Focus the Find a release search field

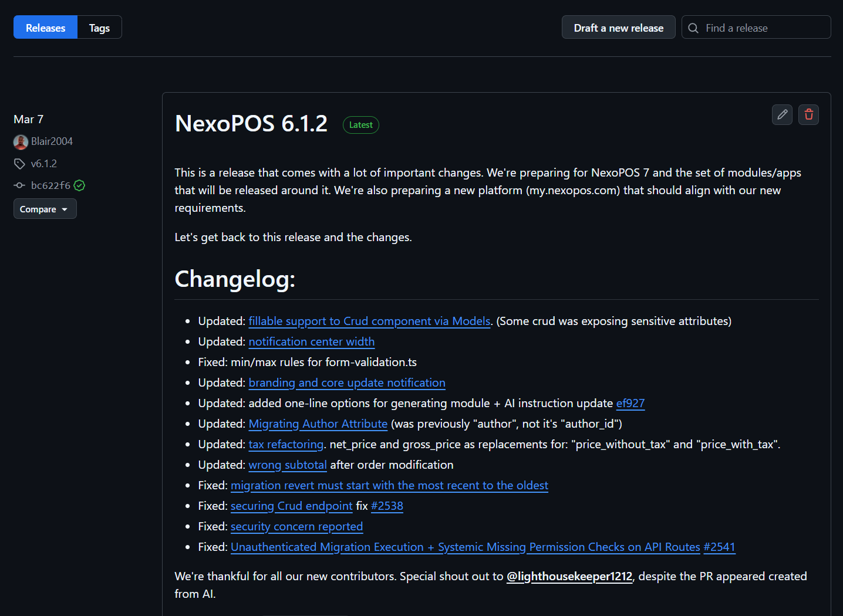click(x=756, y=28)
